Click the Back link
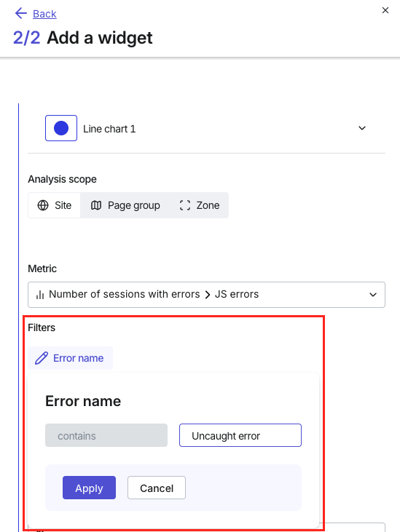Viewport: 400px width, 532px height. coord(44,14)
